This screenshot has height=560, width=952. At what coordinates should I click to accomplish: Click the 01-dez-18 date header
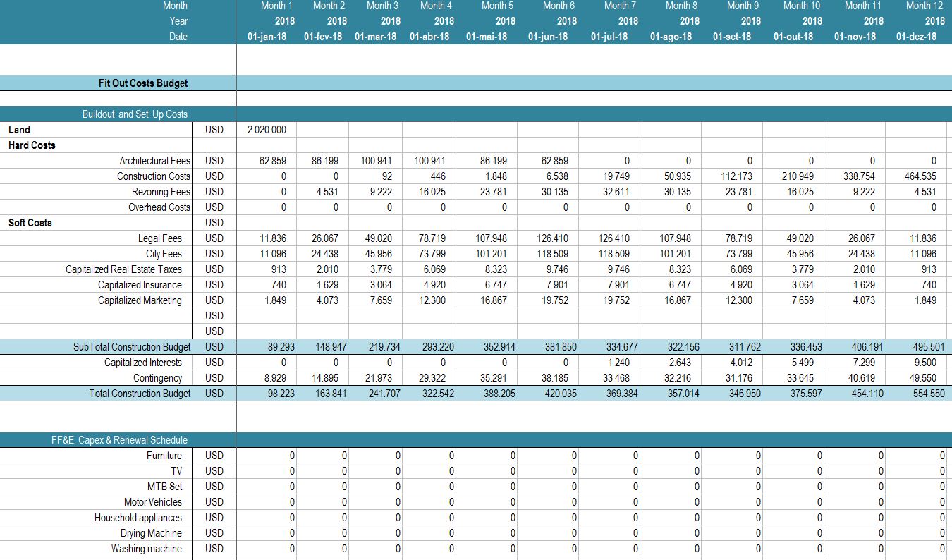click(916, 37)
